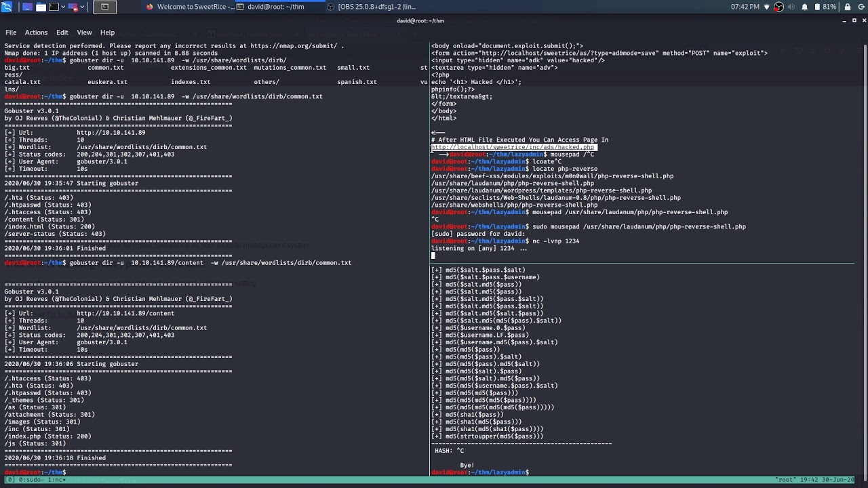Switch to OBS 25.0.8 taskbar window
The height and width of the screenshot is (488, 868).
coord(372,7)
